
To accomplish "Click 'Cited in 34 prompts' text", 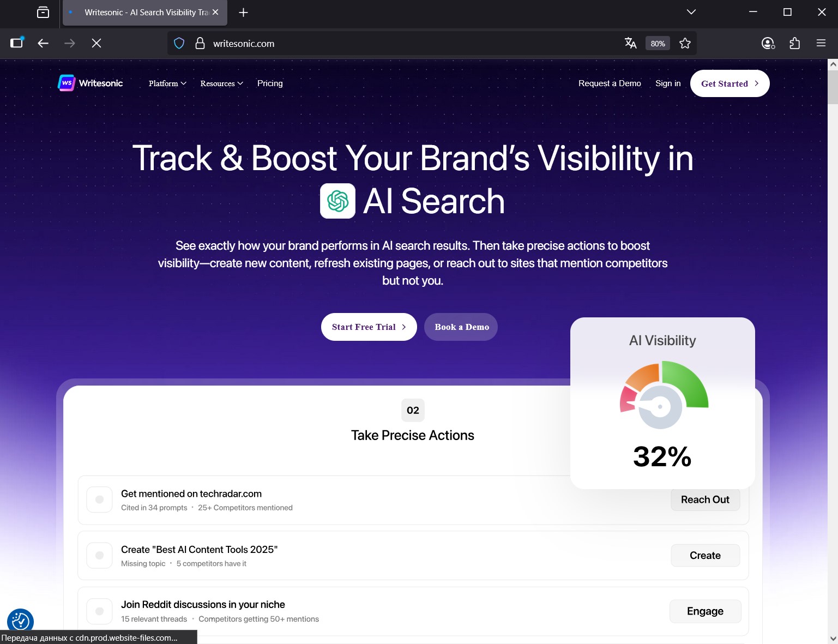I will 154,508.
